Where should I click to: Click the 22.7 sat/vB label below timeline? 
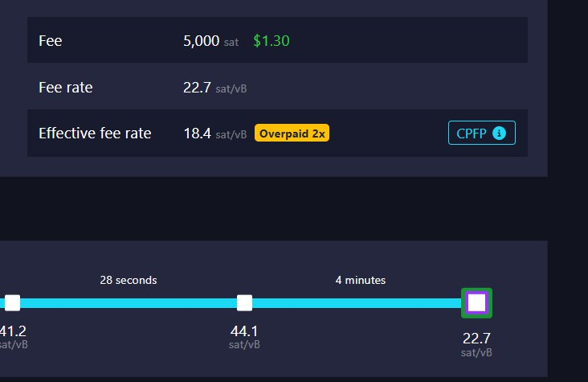pyautogui.click(x=476, y=344)
